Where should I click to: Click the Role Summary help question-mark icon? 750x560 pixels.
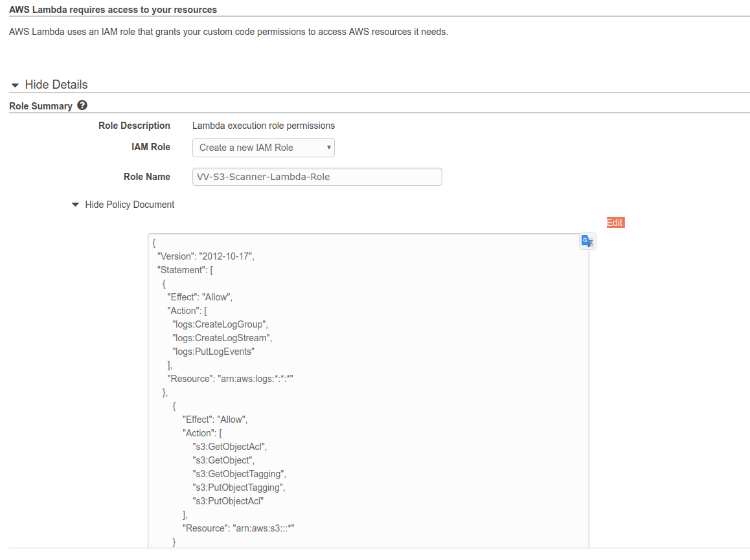[82, 106]
